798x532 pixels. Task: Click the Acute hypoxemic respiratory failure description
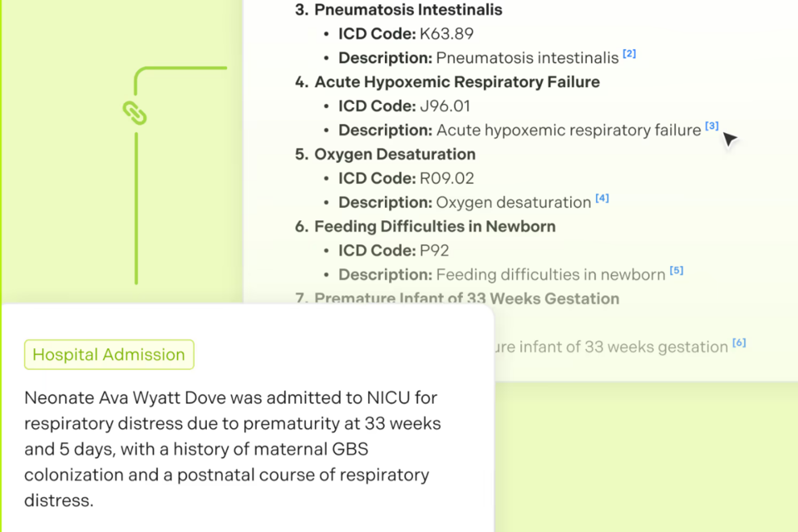[569, 131]
